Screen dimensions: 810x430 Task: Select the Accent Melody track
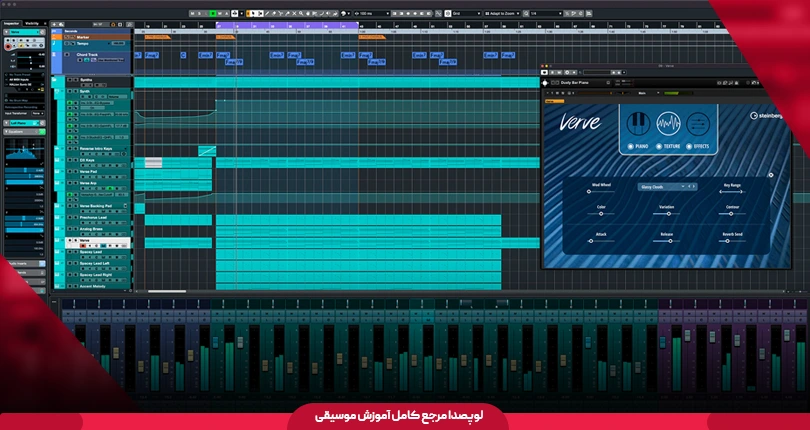pyautogui.click(x=98, y=286)
